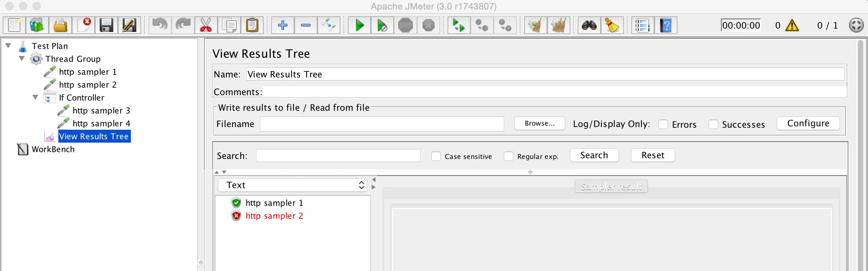868x271 pixels.
Task: Click the Browse... button
Action: 540,123
